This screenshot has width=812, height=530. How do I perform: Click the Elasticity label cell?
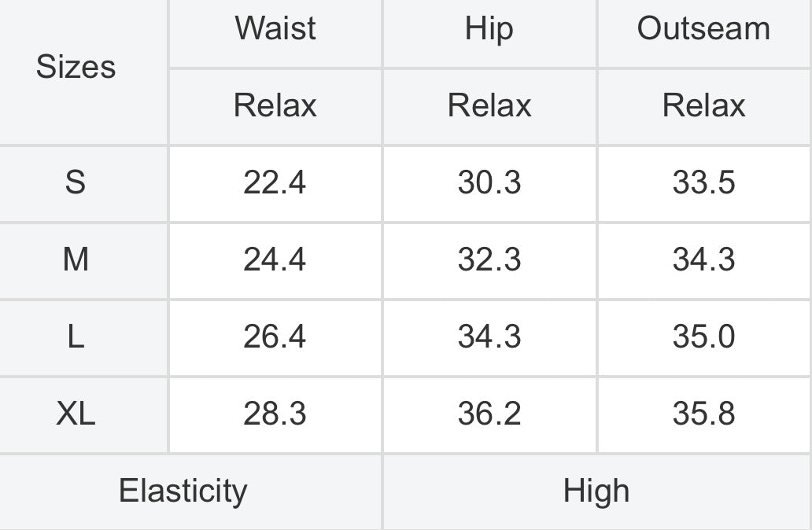pyautogui.click(x=183, y=491)
